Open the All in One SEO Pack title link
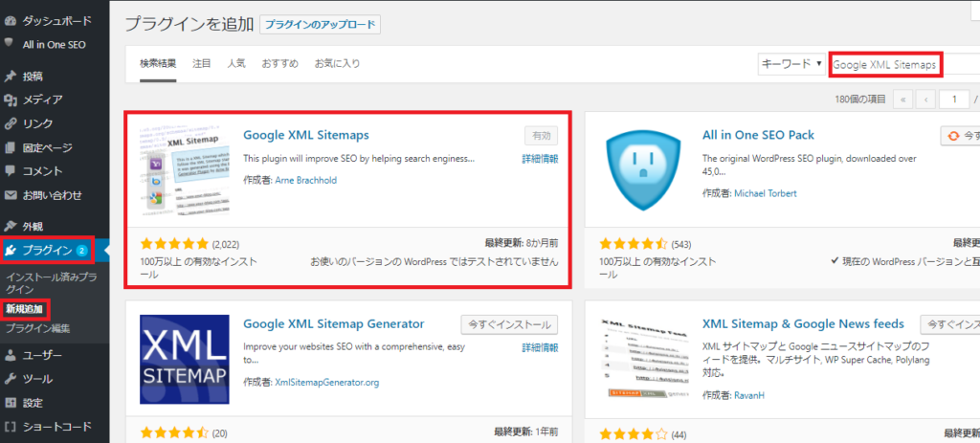 [x=758, y=135]
